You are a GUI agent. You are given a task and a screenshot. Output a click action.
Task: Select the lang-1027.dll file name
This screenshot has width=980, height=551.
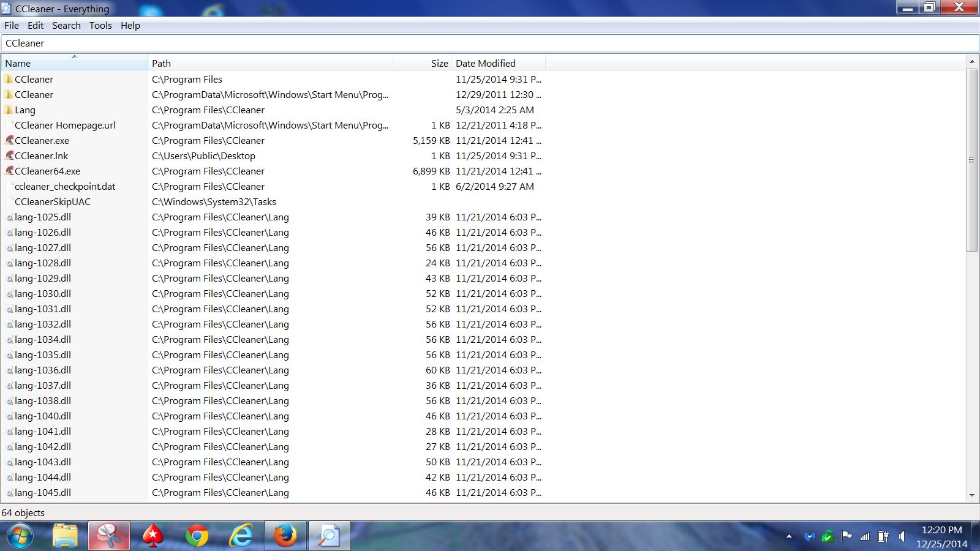pyautogui.click(x=43, y=247)
